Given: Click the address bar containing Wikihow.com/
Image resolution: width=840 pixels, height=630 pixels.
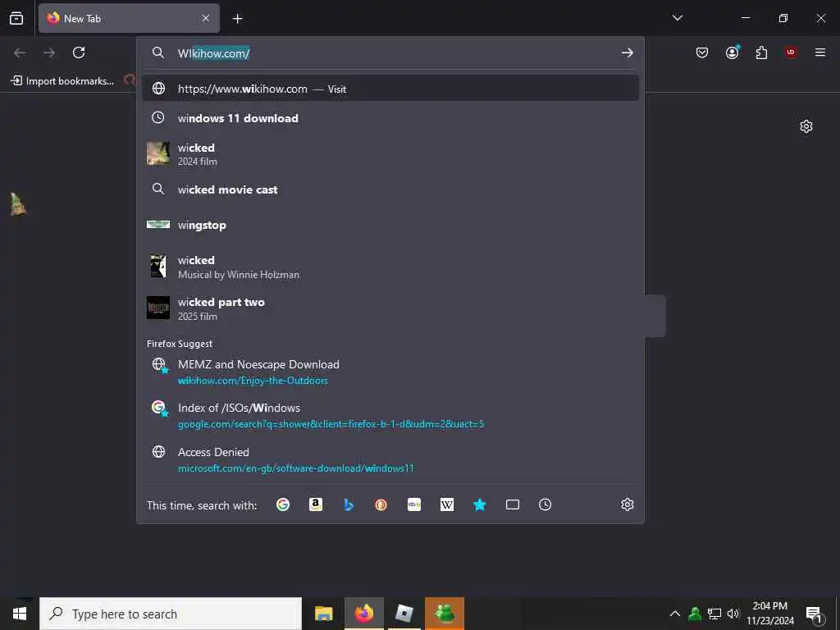Looking at the screenshot, I should click(390, 53).
